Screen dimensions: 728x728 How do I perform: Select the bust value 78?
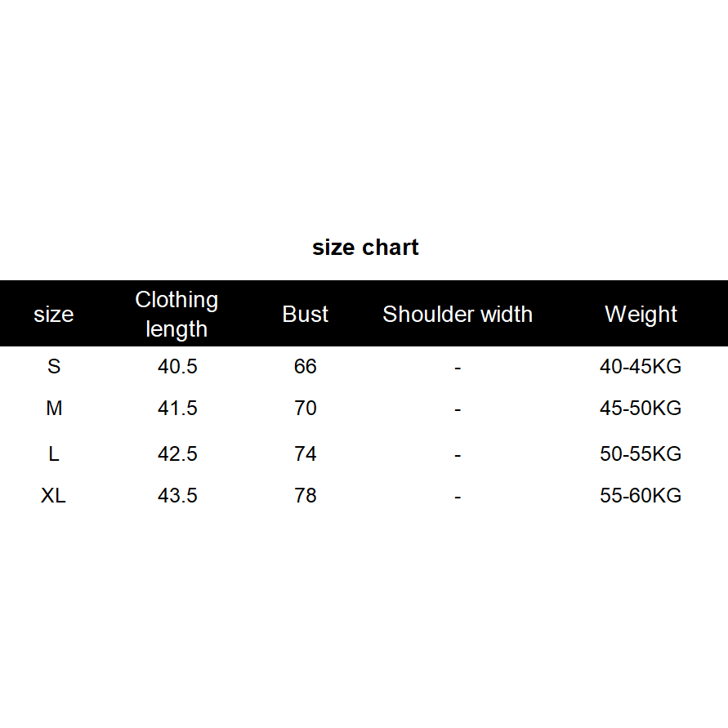click(x=306, y=496)
